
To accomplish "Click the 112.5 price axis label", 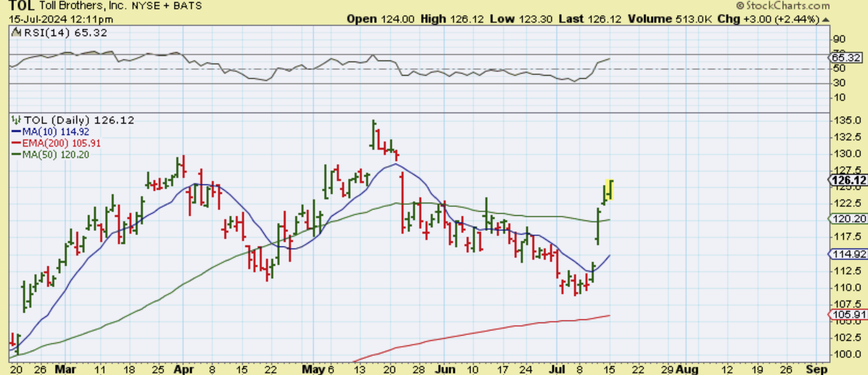I will pyautogui.click(x=847, y=271).
